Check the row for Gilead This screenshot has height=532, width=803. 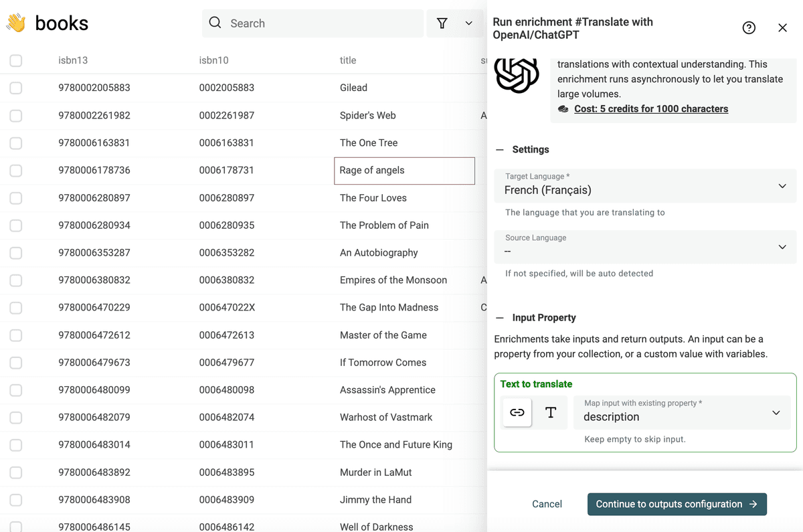(x=16, y=88)
